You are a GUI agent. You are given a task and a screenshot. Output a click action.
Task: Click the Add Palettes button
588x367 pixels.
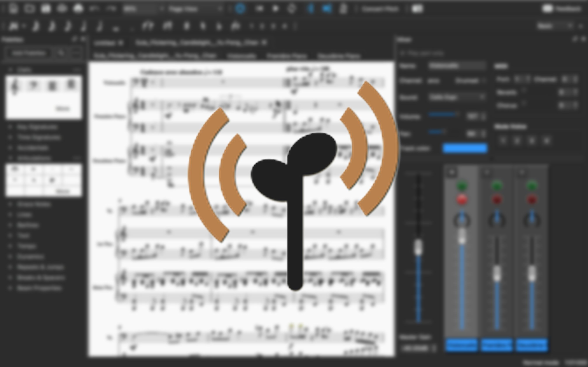[x=29, y=53]
